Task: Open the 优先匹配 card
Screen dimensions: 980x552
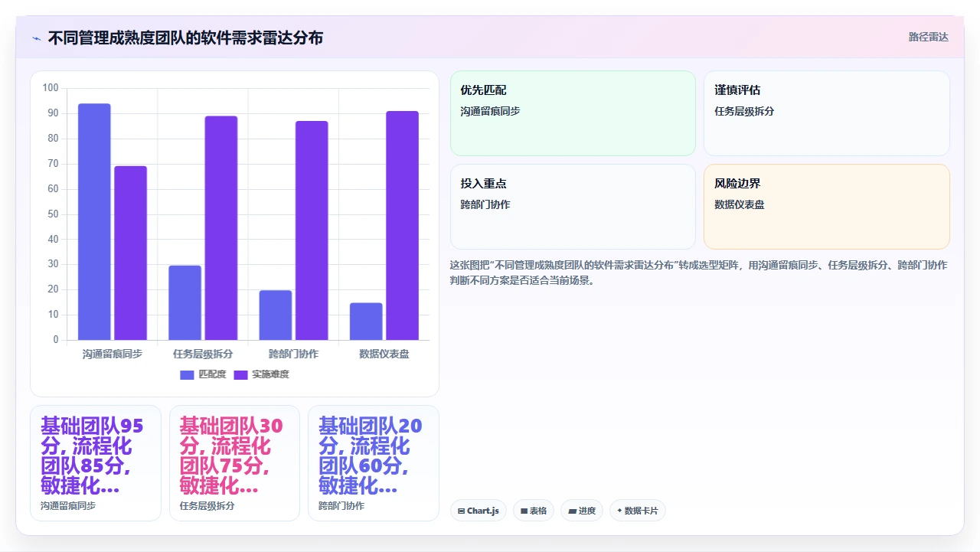Action: coord(573,113)
